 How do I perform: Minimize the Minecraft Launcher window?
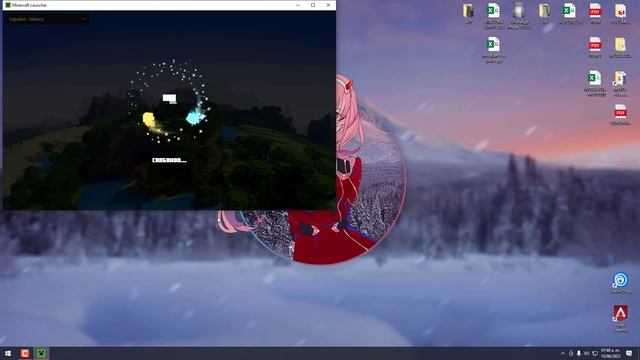pyautogui.click(x=298, y=5)
